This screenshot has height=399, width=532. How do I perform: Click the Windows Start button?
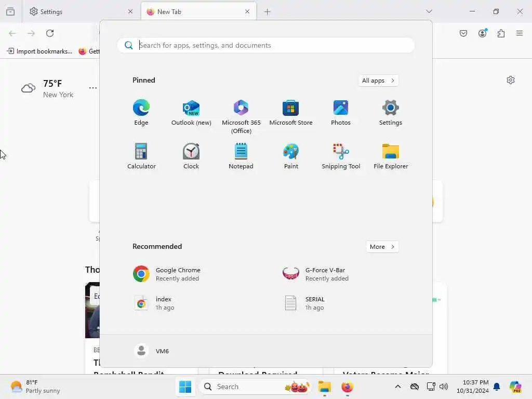tap(185, 387)
